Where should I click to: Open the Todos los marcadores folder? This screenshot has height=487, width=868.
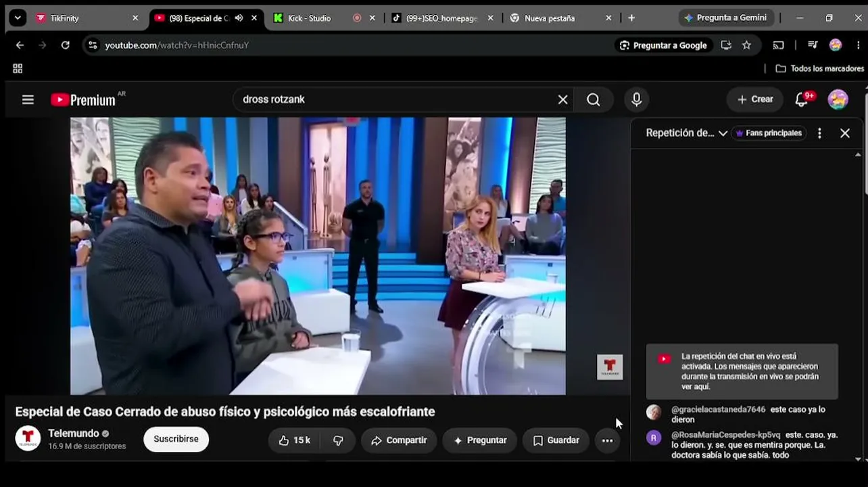point(819,68)
